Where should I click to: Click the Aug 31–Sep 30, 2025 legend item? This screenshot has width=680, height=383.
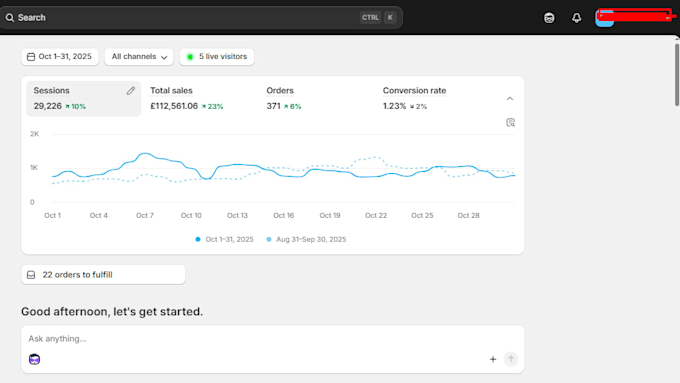click(306, 239)
